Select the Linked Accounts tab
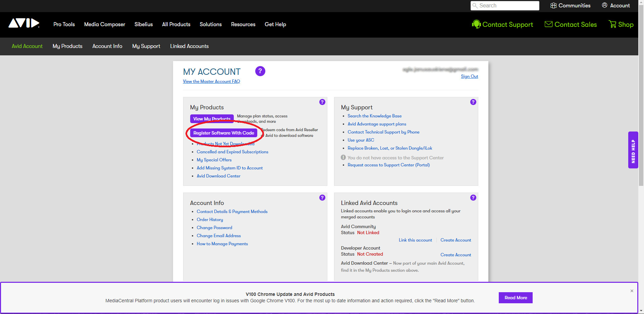The height and width of the screenshot is (314, 644). 189,46
